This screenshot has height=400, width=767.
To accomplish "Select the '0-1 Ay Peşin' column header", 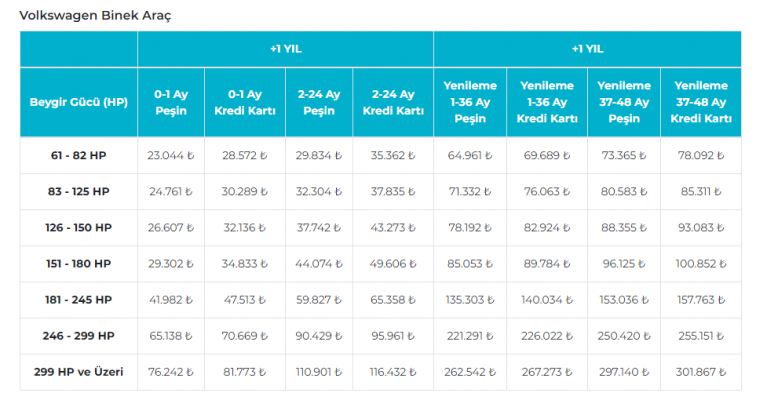I will pos(171,102).
